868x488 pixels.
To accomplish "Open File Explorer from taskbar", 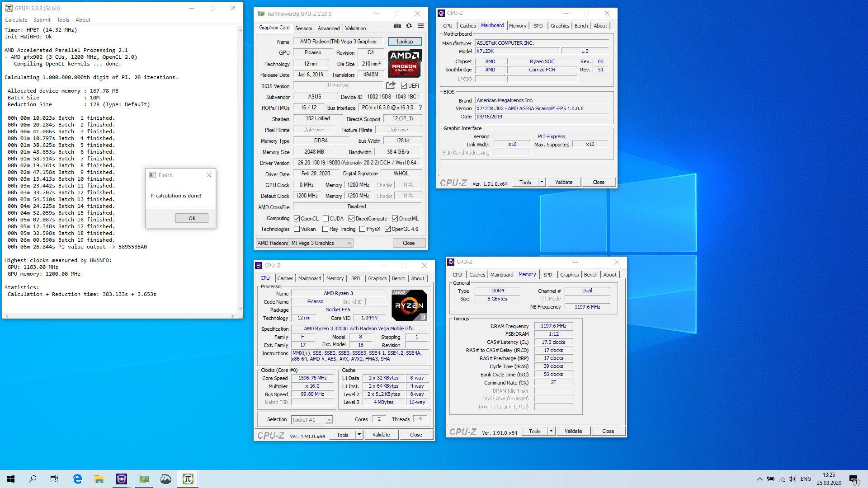I will 99,479.
